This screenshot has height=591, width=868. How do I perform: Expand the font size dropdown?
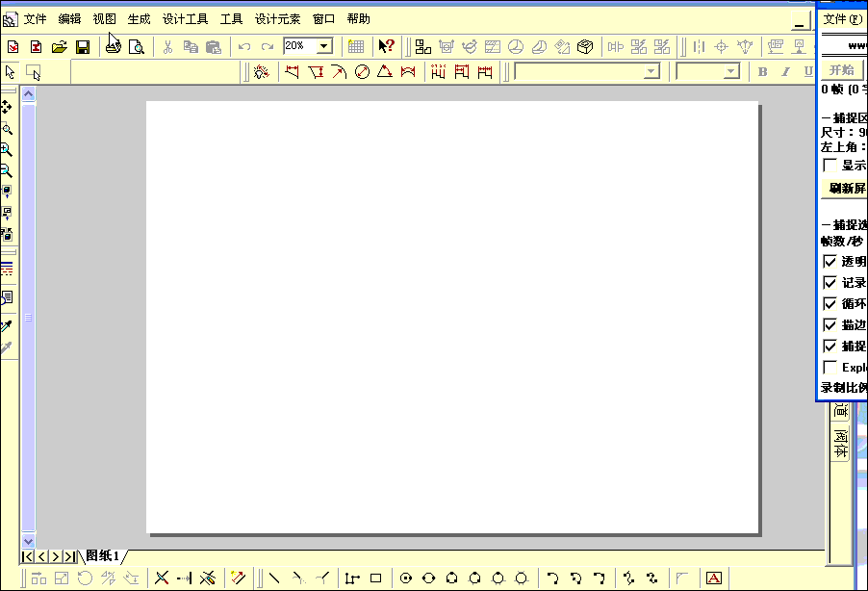tap(731, 71)
